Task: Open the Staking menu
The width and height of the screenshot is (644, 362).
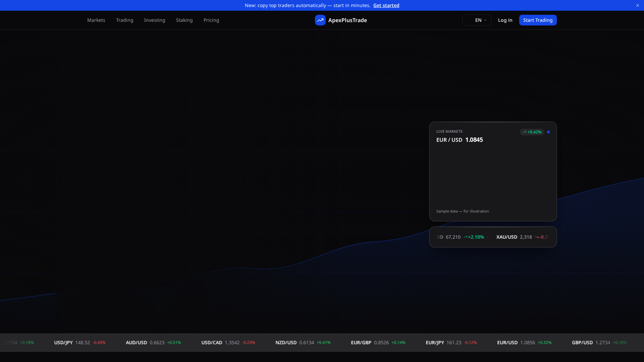Action: [x=184, y=20]
